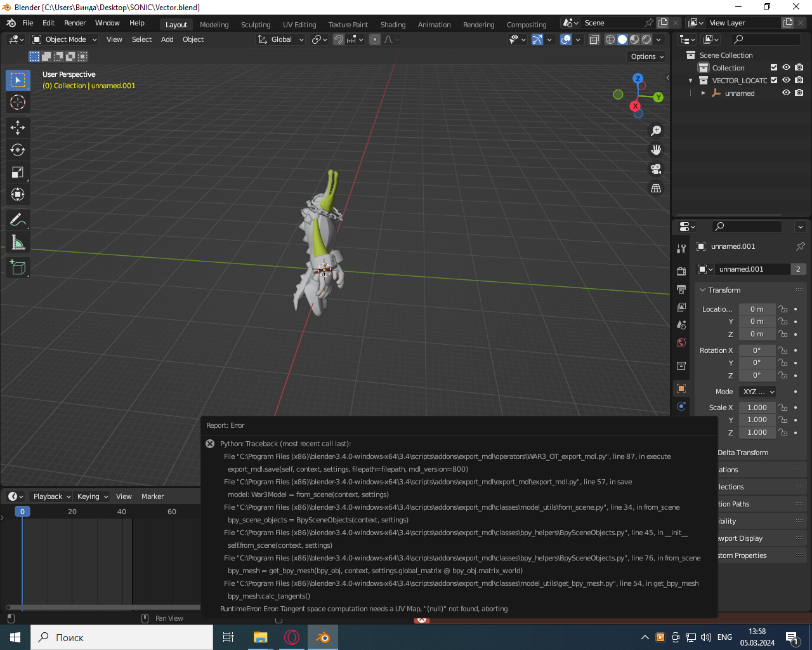Open the Global orientation dropdown
The width and height of the screenshot is (812, 650).
pos(281,39)
